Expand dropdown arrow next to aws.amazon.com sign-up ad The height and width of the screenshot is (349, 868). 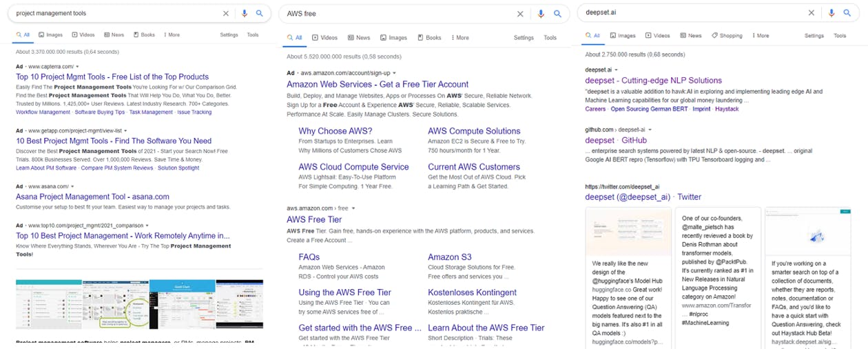tap(395, 73)
